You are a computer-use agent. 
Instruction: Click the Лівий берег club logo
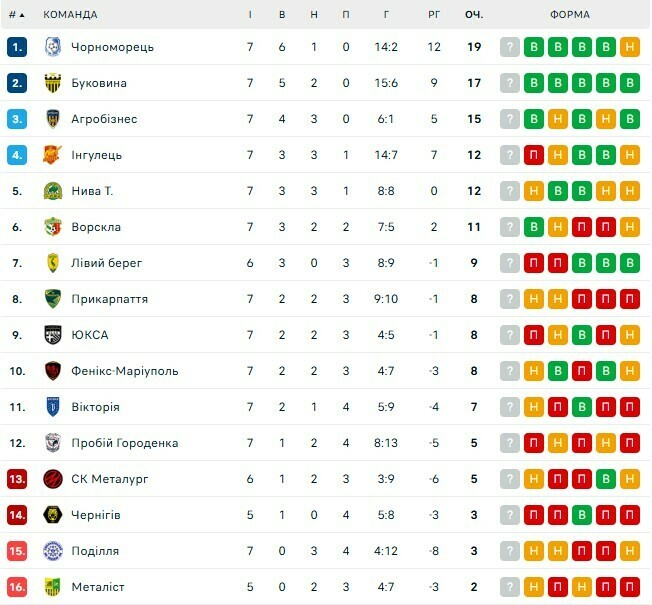pos(53,263)
